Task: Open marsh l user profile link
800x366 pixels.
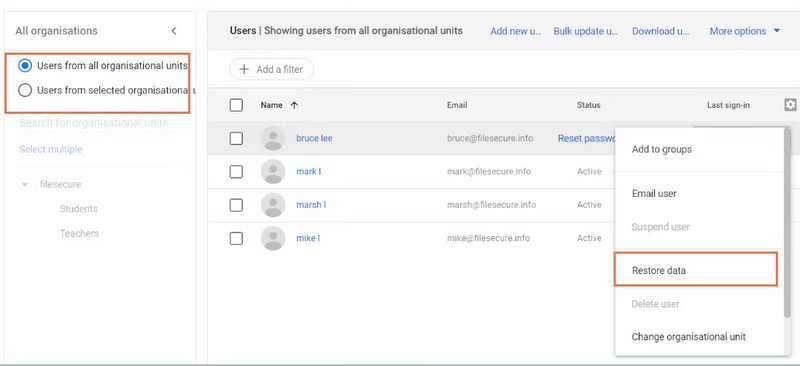Action: (x=311, y=205)
